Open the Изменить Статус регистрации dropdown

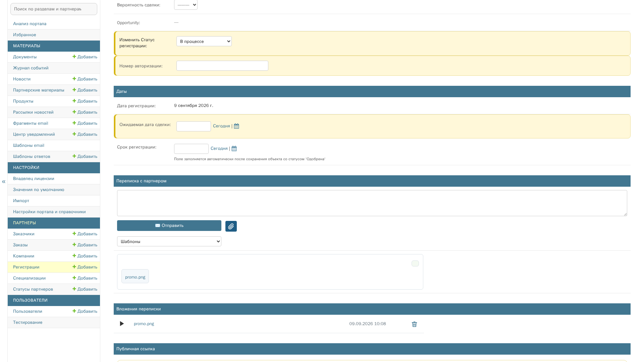[204, 41]
